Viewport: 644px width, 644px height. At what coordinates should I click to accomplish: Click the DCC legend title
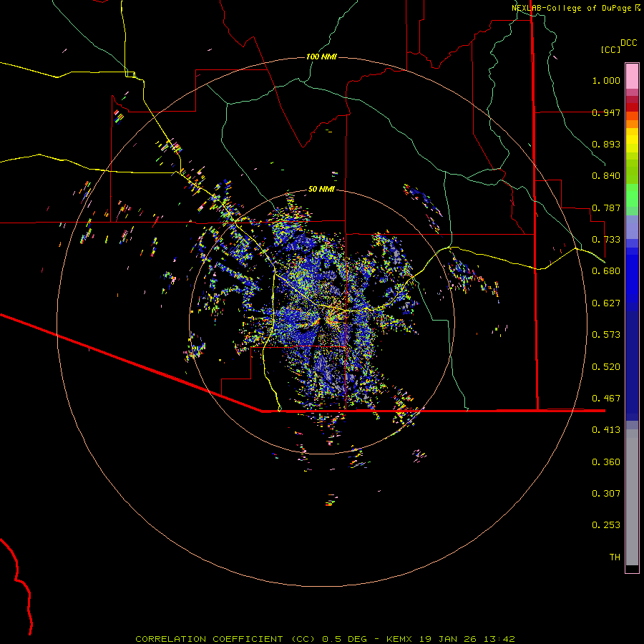pyautogui.click(x=628, y=43)
